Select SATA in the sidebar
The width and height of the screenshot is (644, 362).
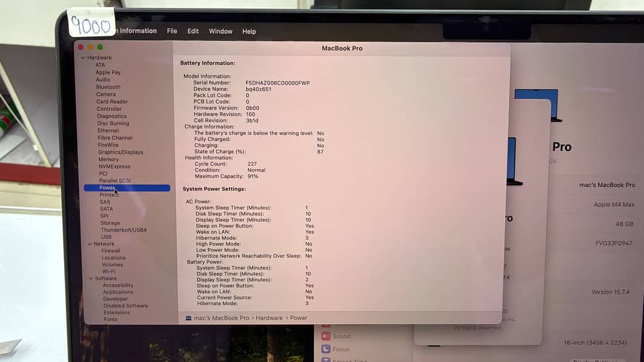click(106, 209)
